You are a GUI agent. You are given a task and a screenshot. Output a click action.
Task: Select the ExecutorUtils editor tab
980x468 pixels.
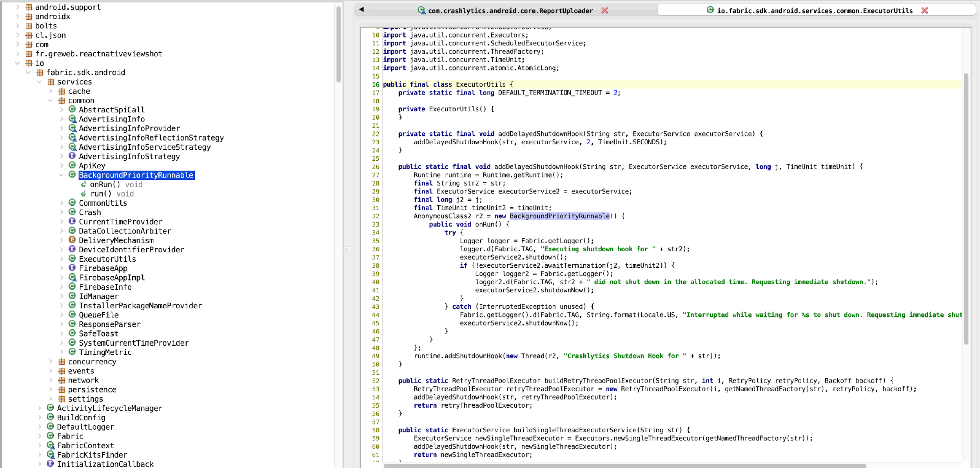(814, 11)
